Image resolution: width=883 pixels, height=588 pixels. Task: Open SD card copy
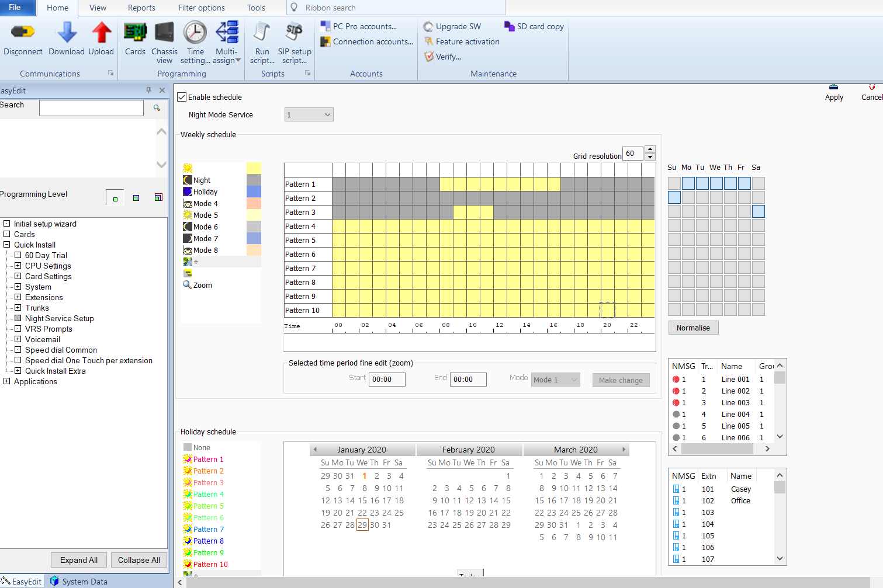click(x=534, y=26)
